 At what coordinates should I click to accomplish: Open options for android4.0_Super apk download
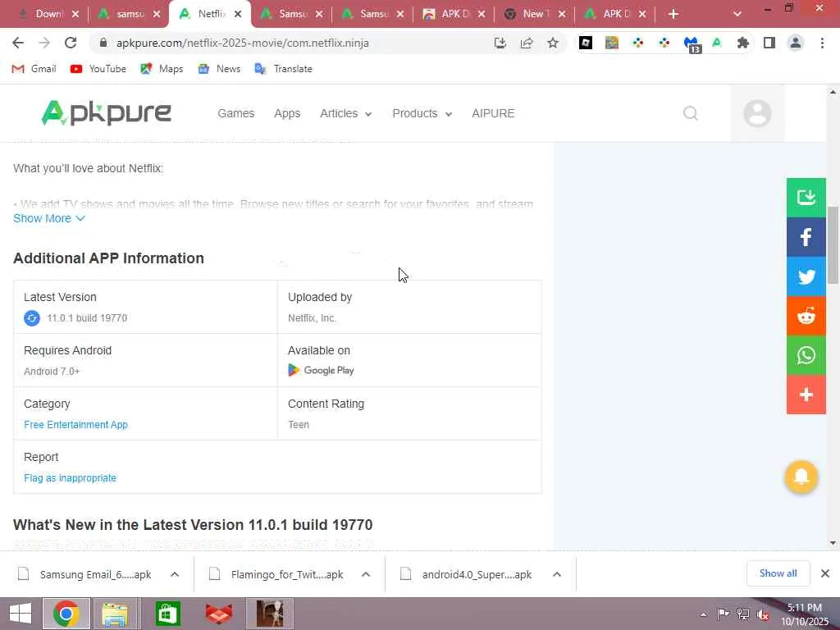[557, 574]
